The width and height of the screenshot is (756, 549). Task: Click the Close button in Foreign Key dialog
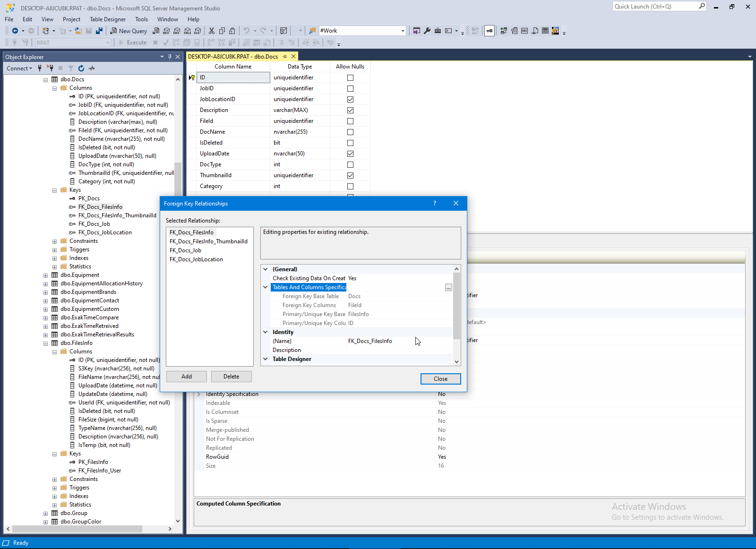(x=440, y=379)
